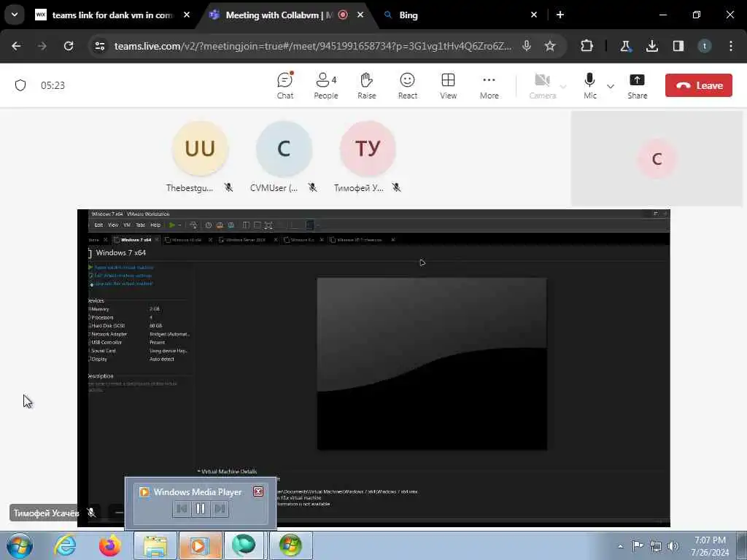Click the Тимофей Усачёв presenter name label
This screenshot has height=560, width=747.
tap(46, 513)
